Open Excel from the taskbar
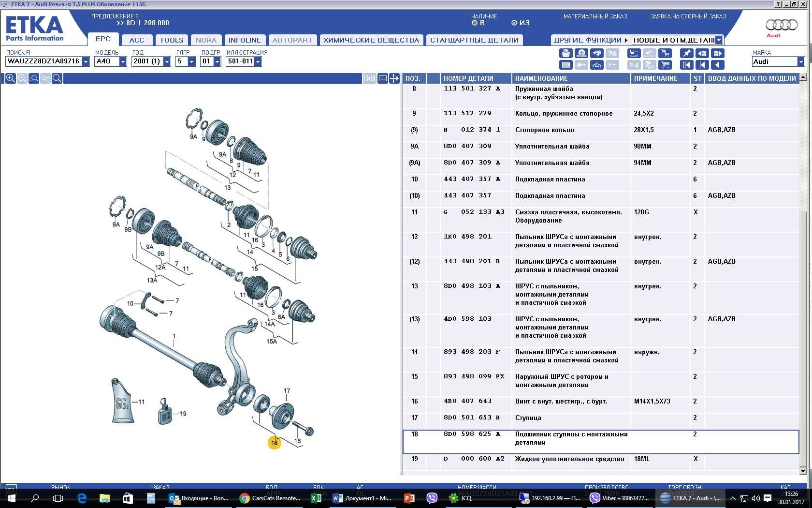Image resolution: width=812 pixels, height=508 pixels. (316, 498)
